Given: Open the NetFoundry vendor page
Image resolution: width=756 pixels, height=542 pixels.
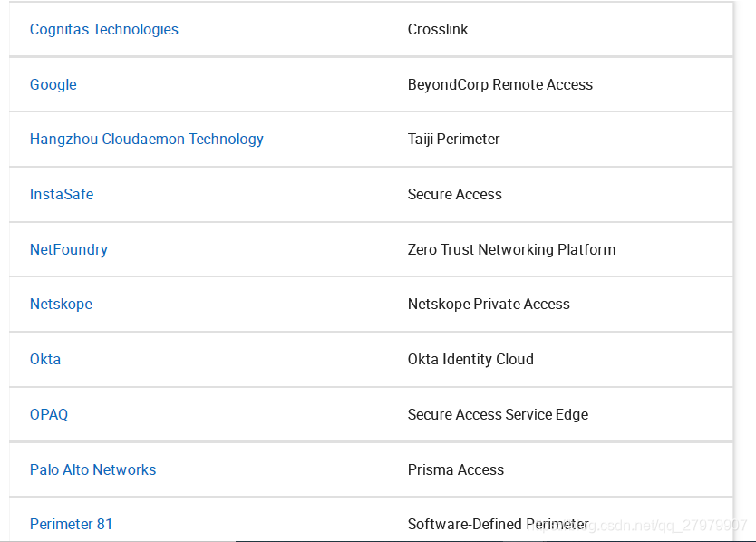Looking at the screenshot, I should click(x=69, y=249).
